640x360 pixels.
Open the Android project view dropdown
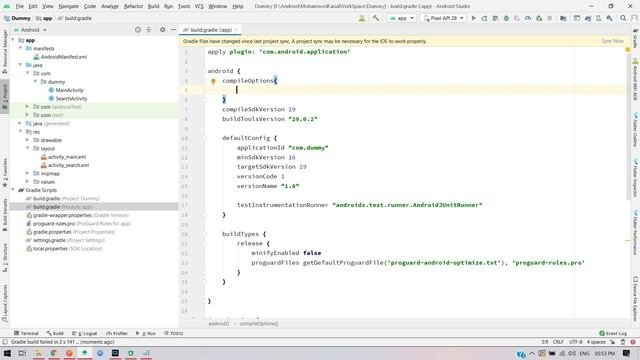30,30
